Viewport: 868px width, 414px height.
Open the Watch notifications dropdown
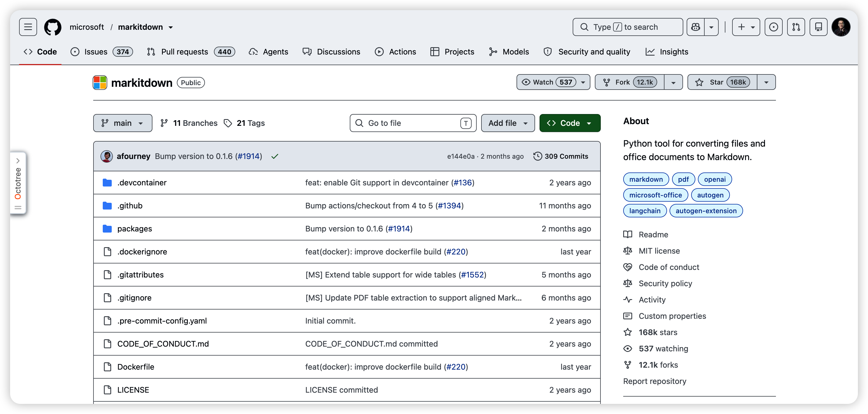[553, 82]
